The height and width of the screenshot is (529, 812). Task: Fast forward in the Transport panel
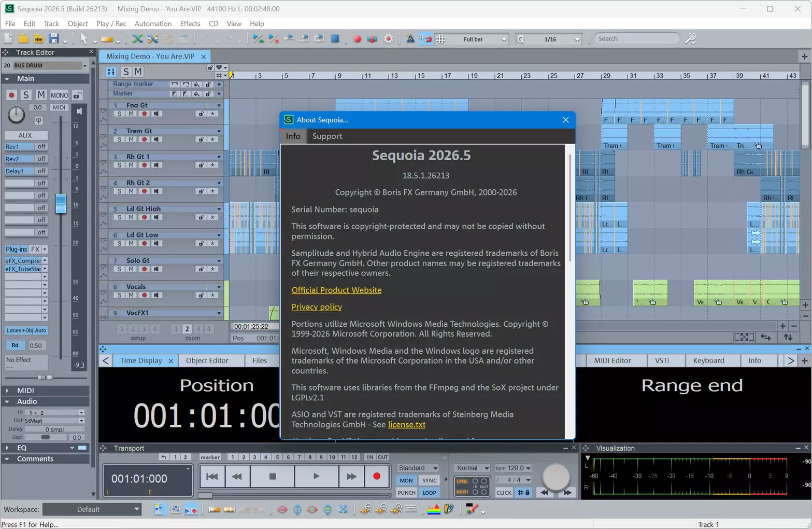tap(351, 477)
